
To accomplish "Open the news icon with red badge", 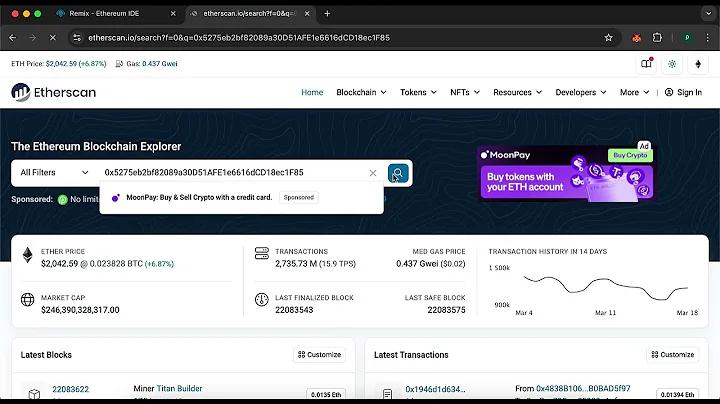I will point(647,64).
